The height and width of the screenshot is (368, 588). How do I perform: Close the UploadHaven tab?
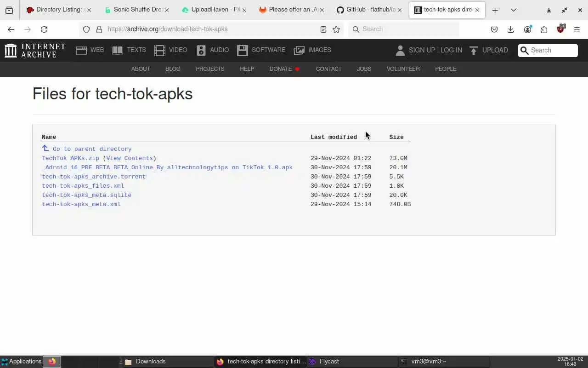[244, 10]
